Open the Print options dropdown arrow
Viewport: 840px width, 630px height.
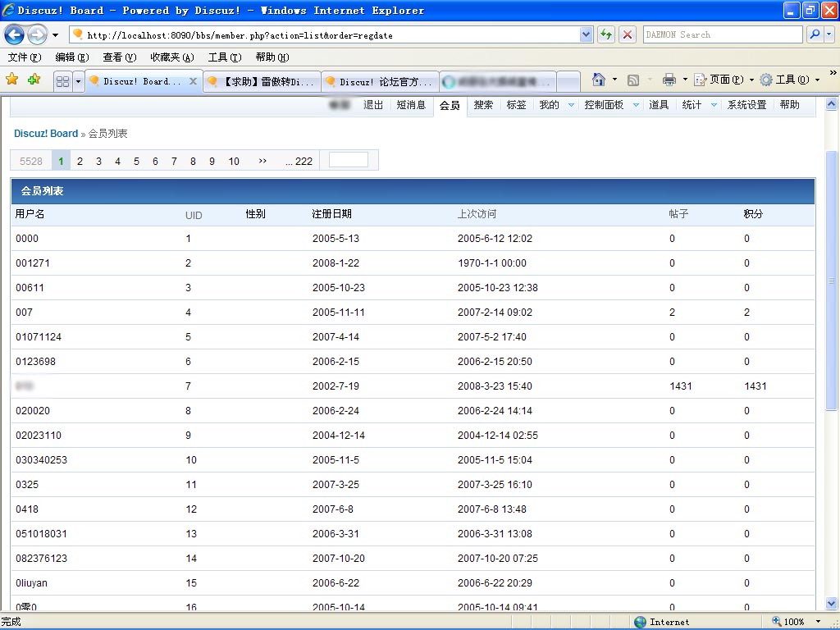pos(685,80)
